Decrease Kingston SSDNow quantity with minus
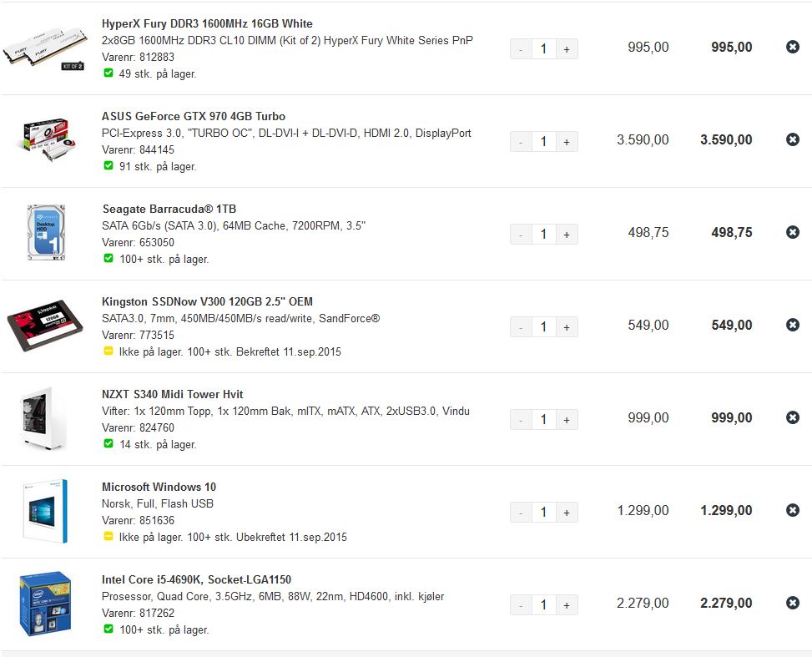812x657 pixels. click(x=521, y=327)
